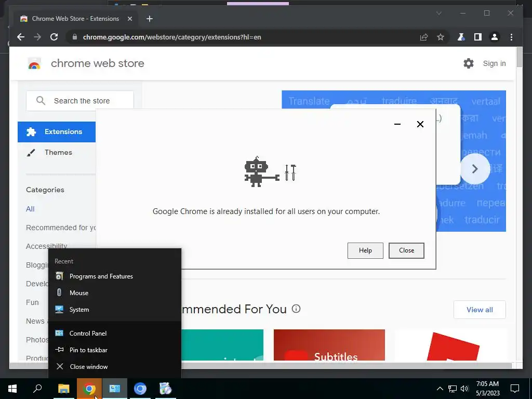Launch Control Panel from jump list
Image resolution: width=532 pixels, height=399 pixels.
coord(115,333)
